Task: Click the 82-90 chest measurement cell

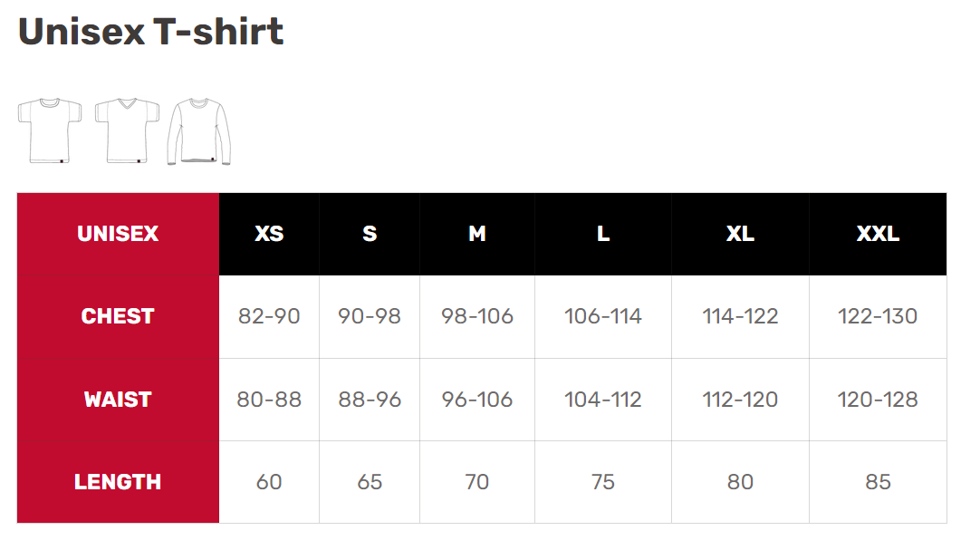Action: coord(269,316)
